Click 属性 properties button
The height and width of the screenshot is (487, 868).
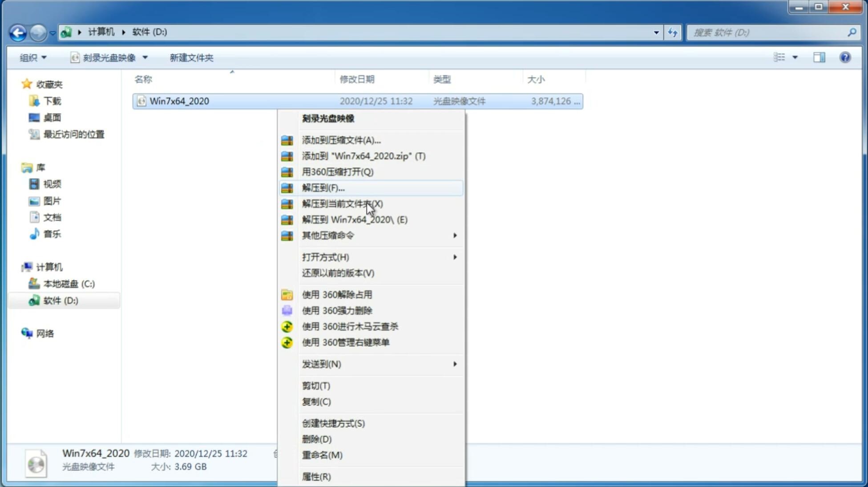tap(317, 477)
